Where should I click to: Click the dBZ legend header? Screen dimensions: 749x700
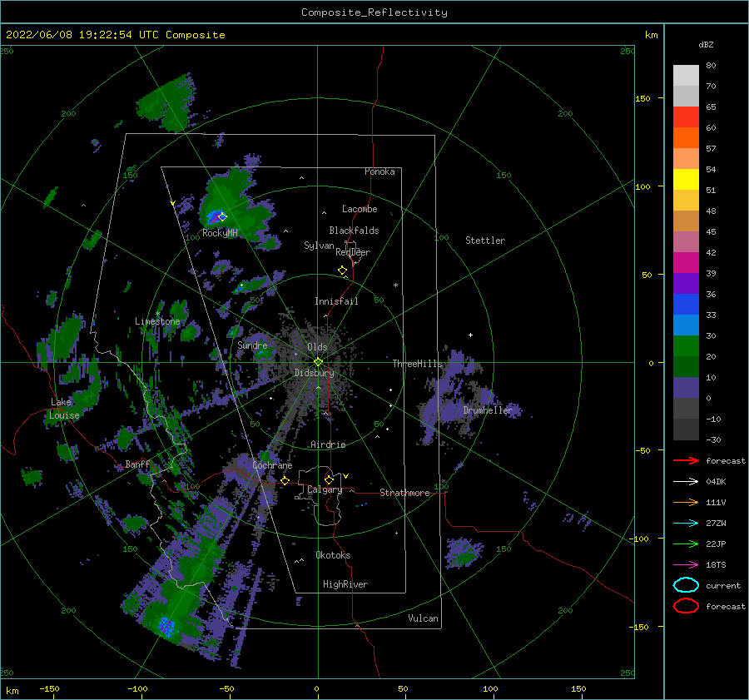coord(706,44)
